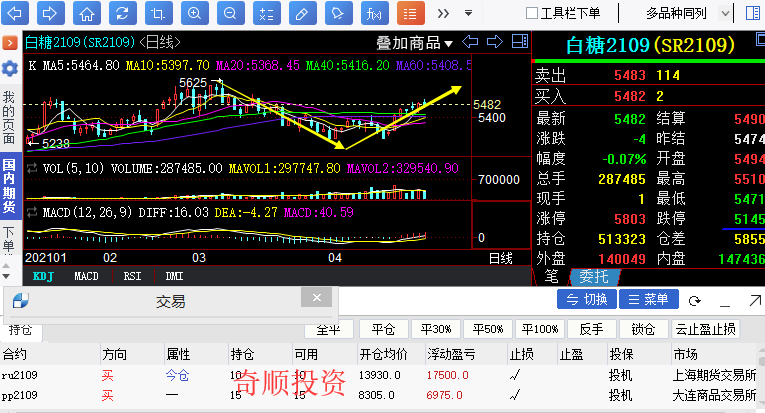Click the 日线 period label at chart bottom
The width and height of the screenshot is (765, 413).
(x=501, y=258)
